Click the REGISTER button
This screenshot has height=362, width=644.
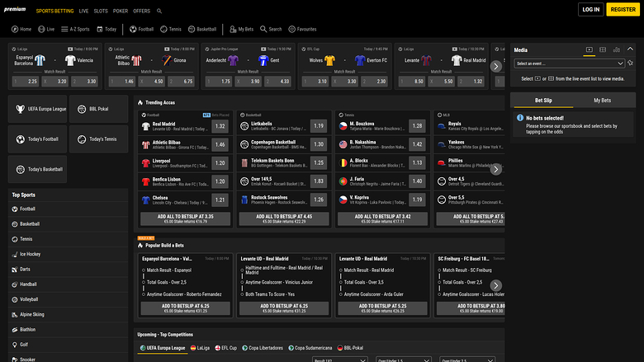[x=623, y=9]
